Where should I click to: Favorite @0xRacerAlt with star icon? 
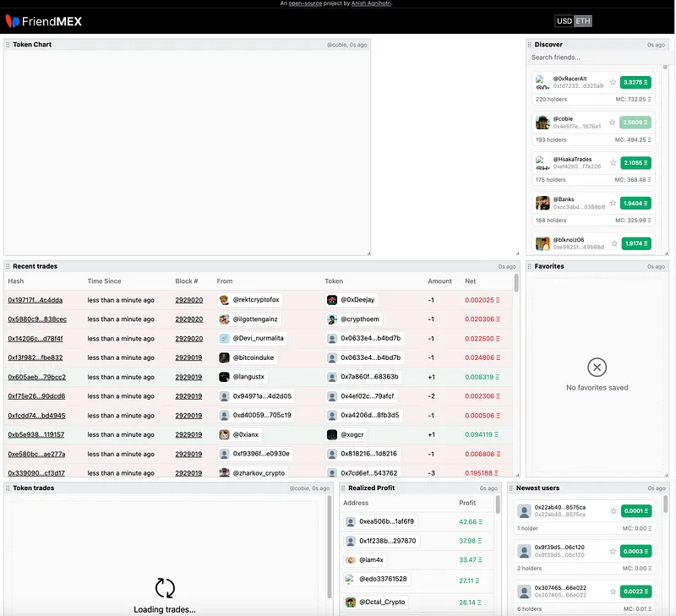point(613,82)
